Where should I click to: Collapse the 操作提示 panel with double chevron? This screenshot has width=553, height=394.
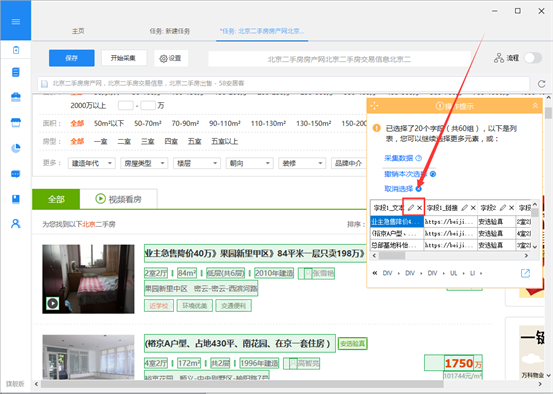coord(535,105)
